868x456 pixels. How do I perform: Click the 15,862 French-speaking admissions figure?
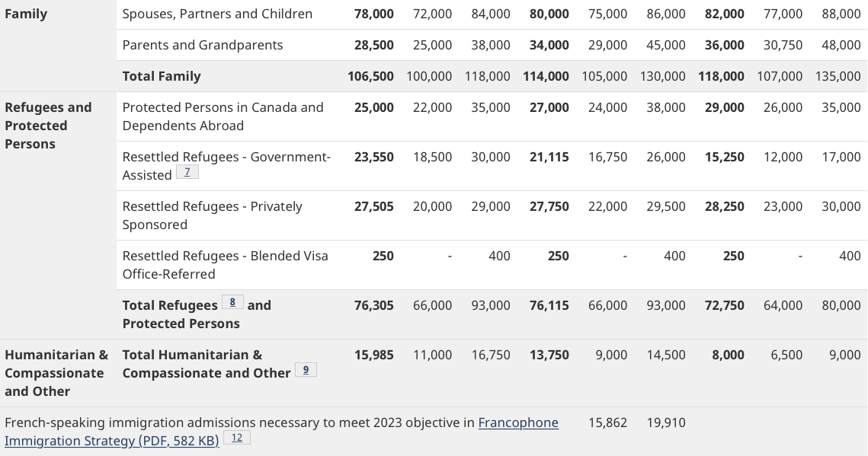coord(607,423)
